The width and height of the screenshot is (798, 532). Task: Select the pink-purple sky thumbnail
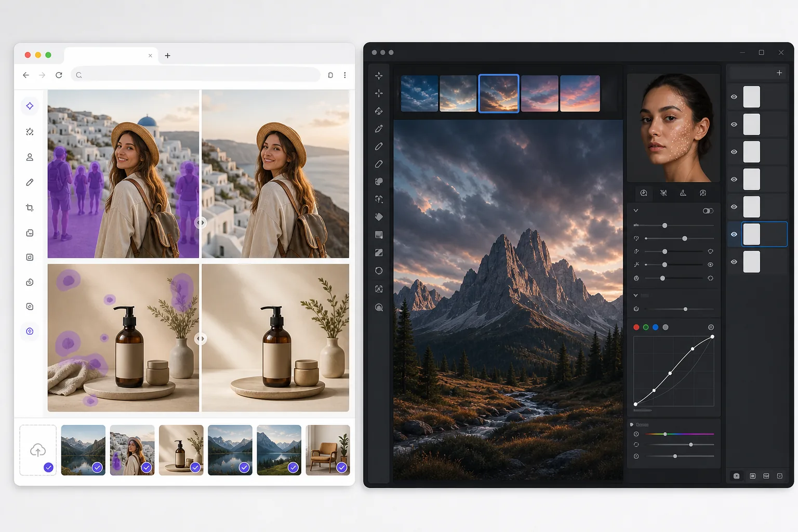pyautogui.click(x=540, y=94)
